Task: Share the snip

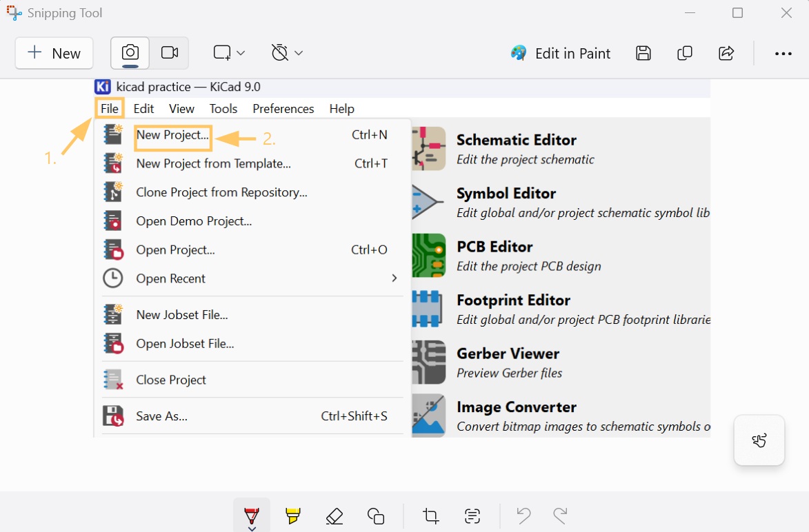Action: point(726,53)
